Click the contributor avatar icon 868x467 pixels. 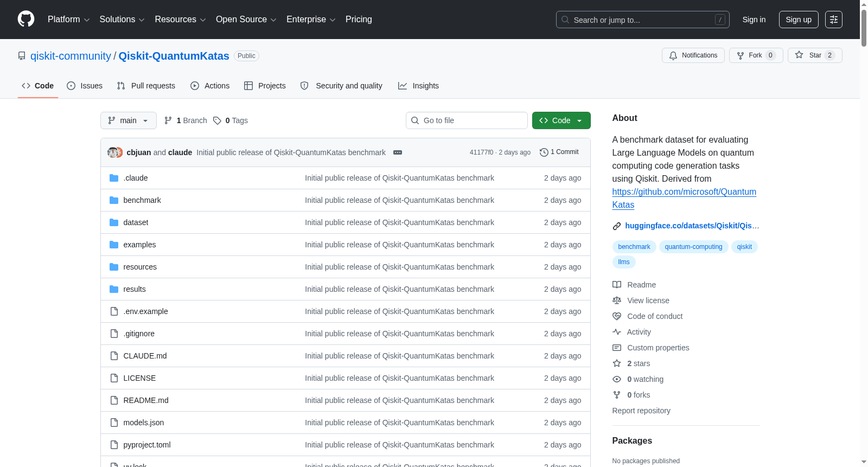115,152
